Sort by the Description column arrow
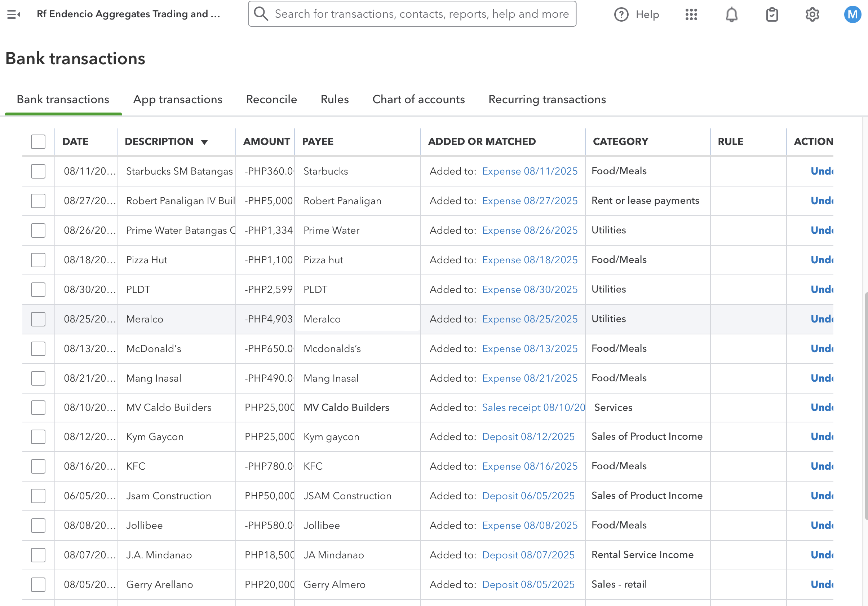868x606 pixels. click(204, 142)
